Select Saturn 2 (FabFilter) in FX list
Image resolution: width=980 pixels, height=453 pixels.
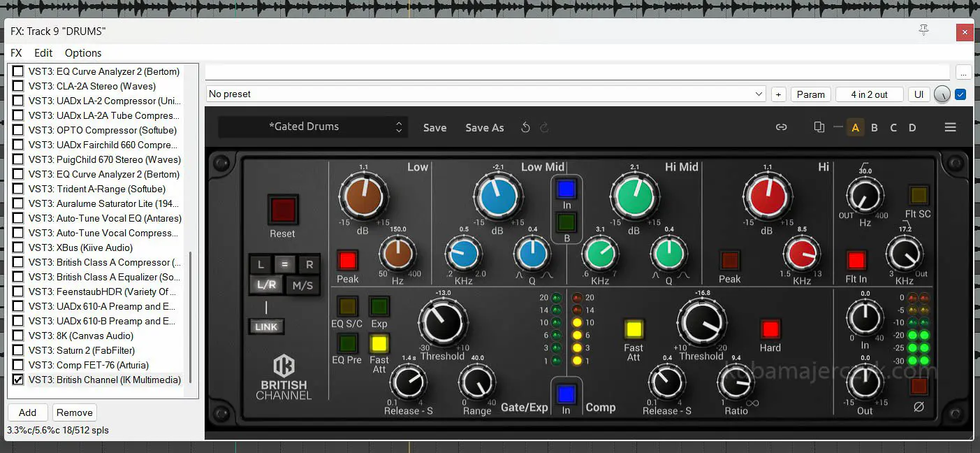point(95,350)
